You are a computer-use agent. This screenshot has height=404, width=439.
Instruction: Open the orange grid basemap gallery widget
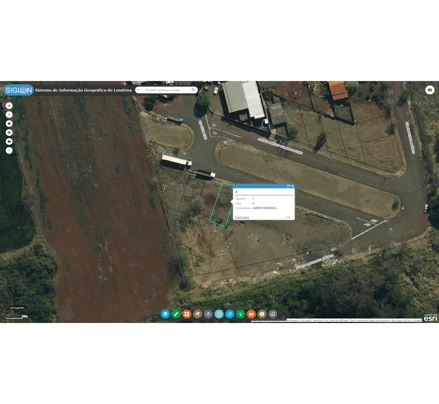point(187,314)
